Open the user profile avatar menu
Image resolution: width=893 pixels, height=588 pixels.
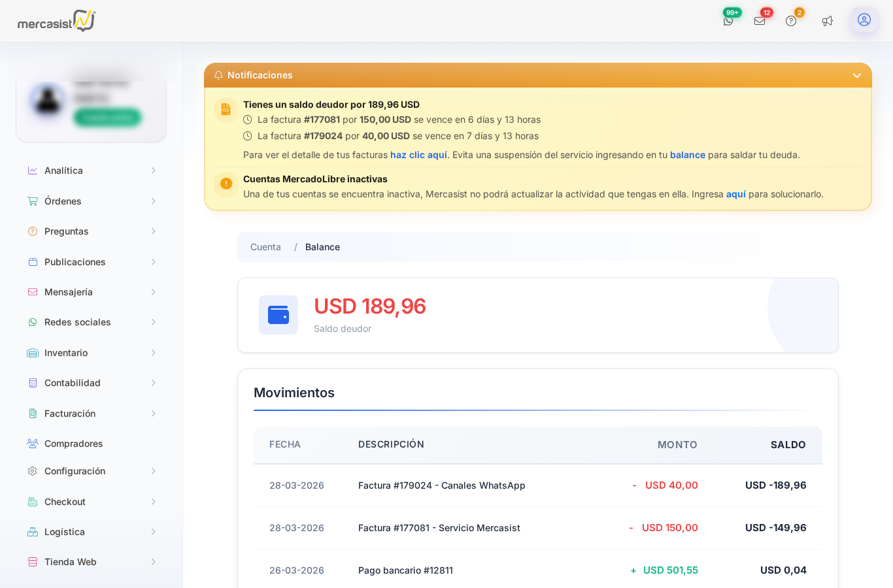864,20
